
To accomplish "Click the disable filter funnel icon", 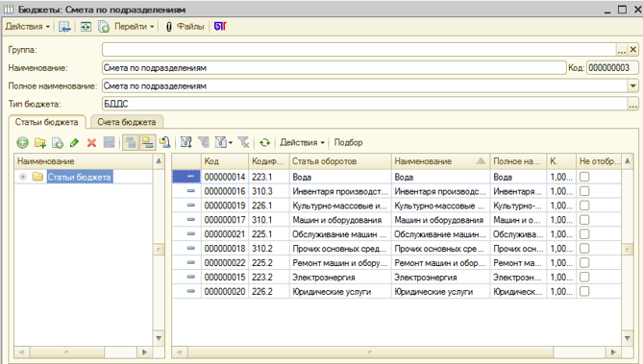I will (x=243, y=143).
